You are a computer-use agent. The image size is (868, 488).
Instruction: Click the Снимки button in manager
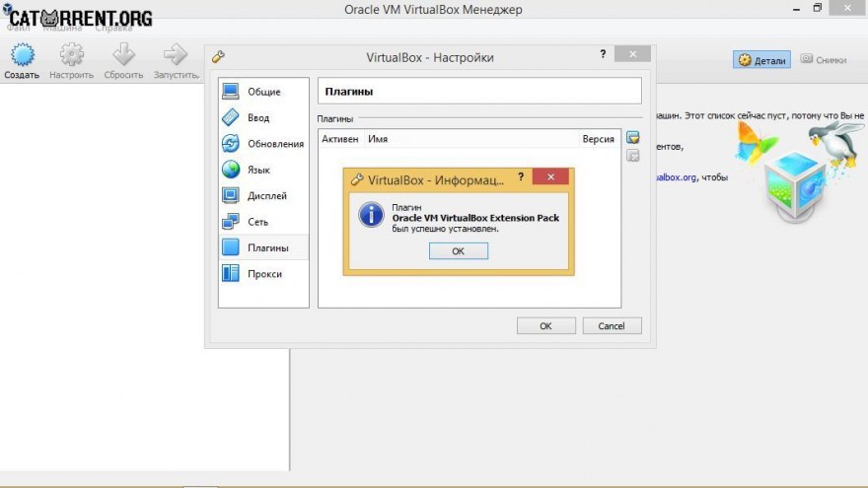point(824,59)
